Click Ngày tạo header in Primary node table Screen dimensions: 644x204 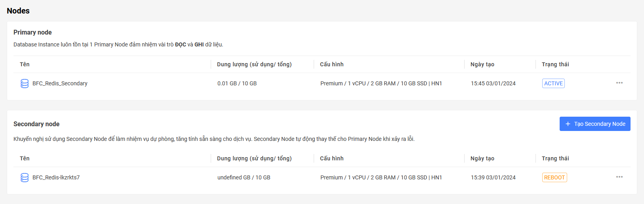tap(482, 64)
